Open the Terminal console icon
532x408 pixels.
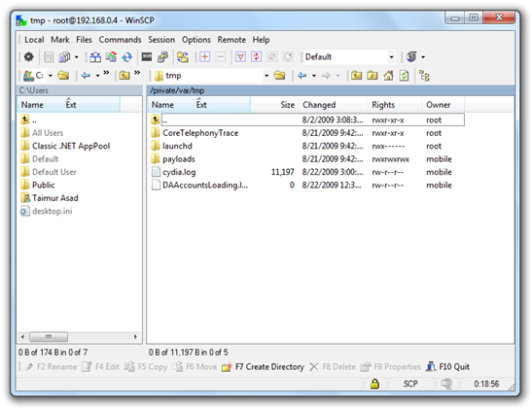coord(147,57)
